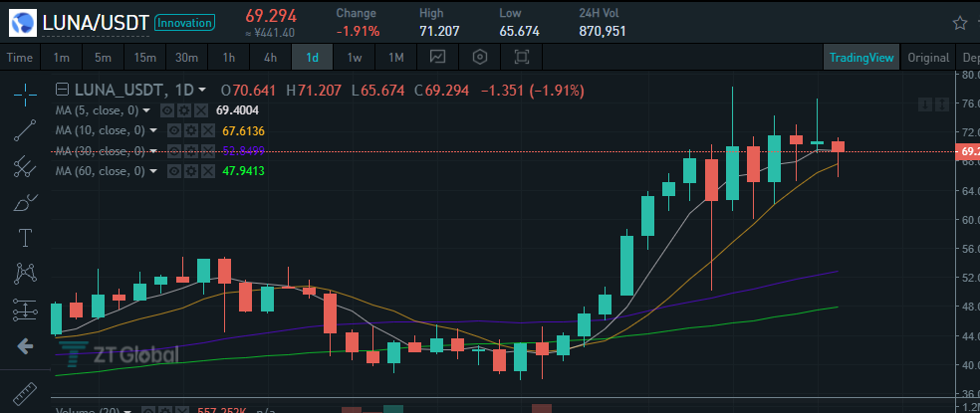Click the back arrow in left toolbar

coord(25,346)
